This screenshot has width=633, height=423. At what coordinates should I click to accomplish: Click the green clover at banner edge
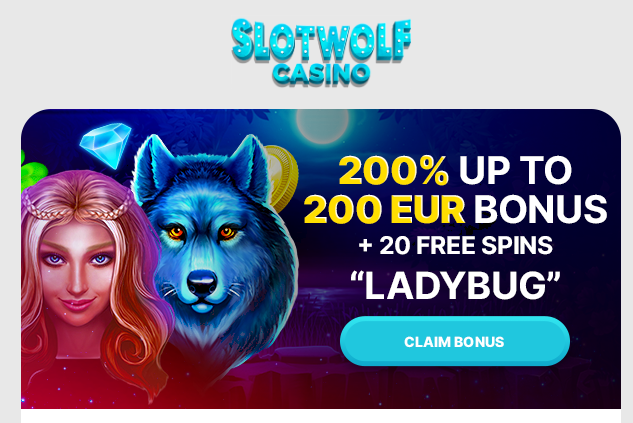31,172
